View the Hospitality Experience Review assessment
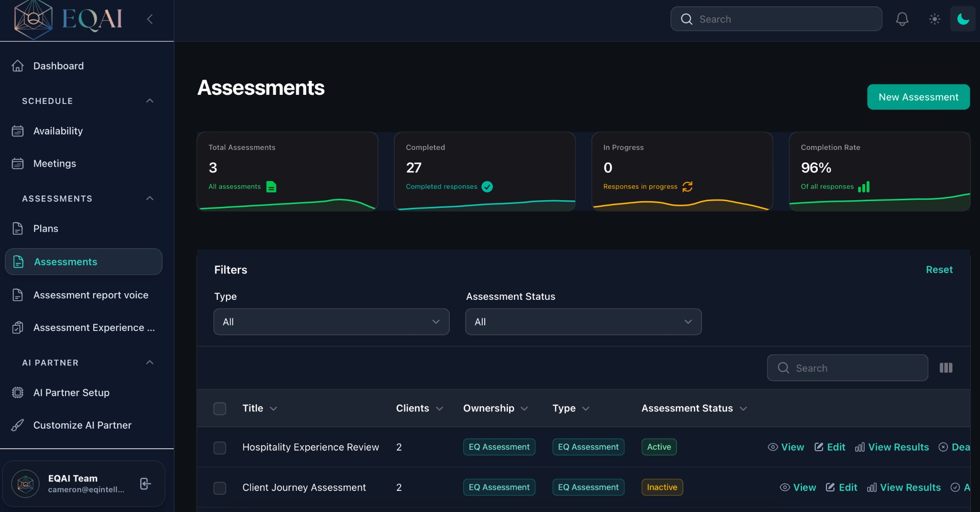980x512 pixels. tap(786, 447)
